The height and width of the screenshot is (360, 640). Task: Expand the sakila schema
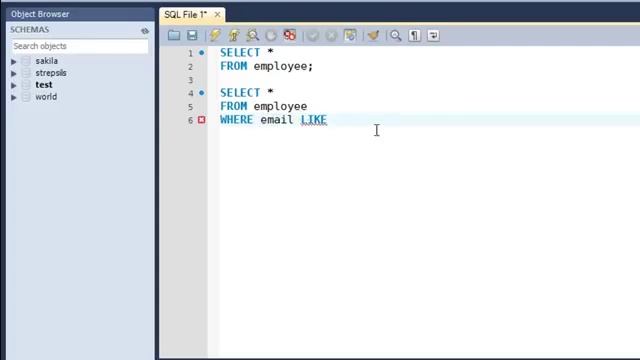click(x=14, y=61)
